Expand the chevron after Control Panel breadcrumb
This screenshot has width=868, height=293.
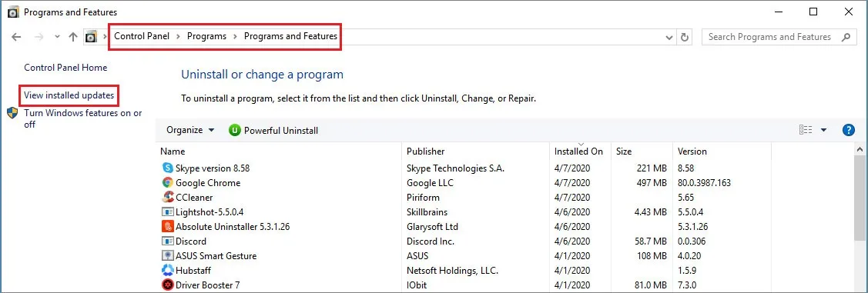pyautogui.click(x=178, y=36)
